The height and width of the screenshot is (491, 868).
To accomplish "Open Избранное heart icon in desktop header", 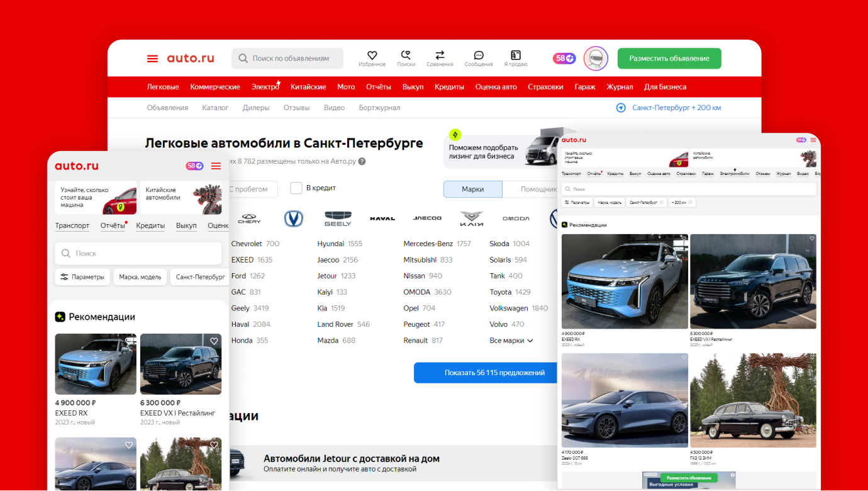I will [x=372, y=55].
